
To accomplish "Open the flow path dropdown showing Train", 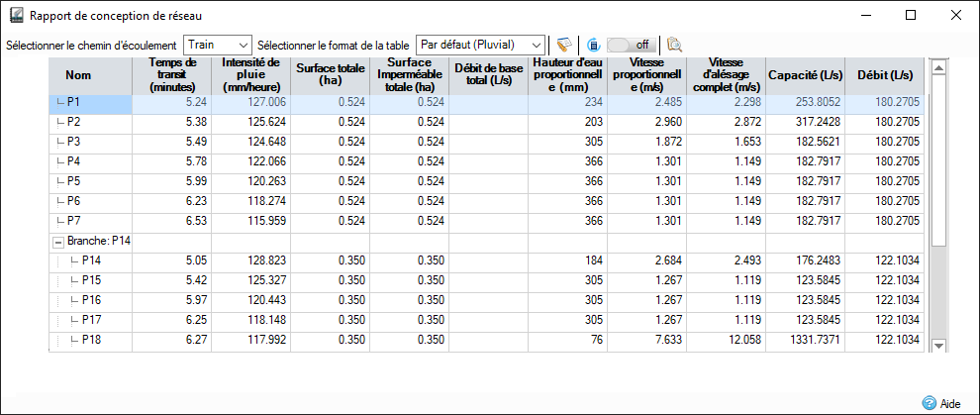I will 218,45.
